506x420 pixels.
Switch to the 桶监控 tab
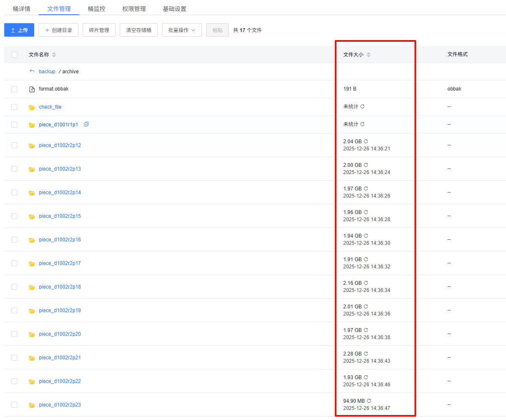[97, 9]
